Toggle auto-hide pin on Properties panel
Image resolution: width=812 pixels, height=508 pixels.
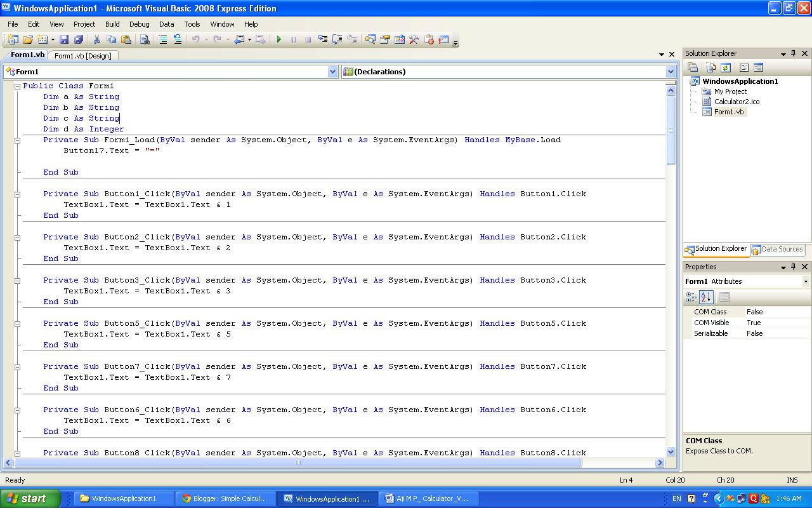(793, 267)
